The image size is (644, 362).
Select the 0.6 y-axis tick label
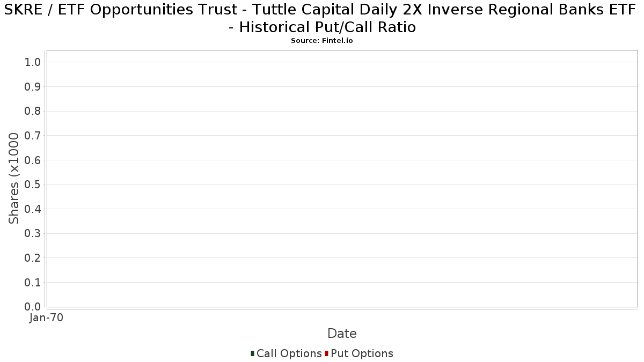point(33,160)
